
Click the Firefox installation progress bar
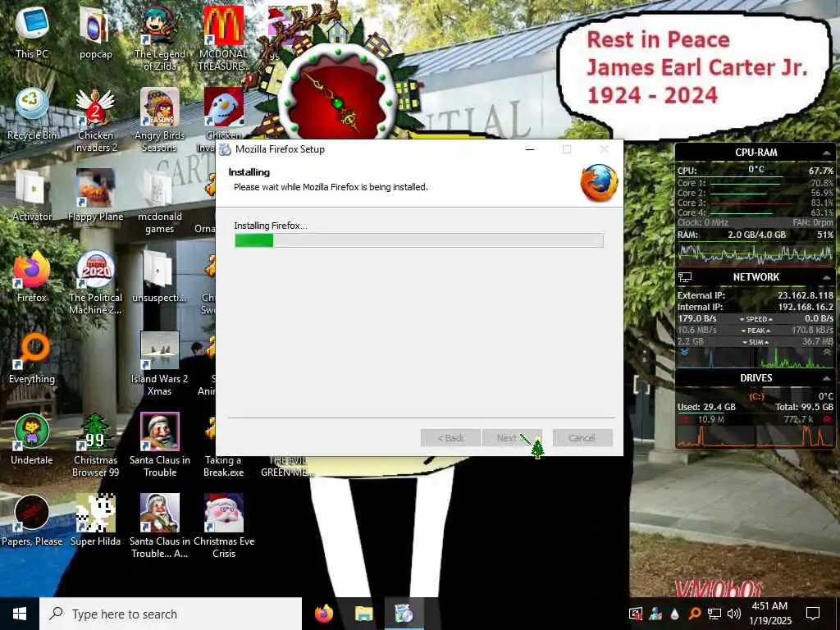pos(419,240)
